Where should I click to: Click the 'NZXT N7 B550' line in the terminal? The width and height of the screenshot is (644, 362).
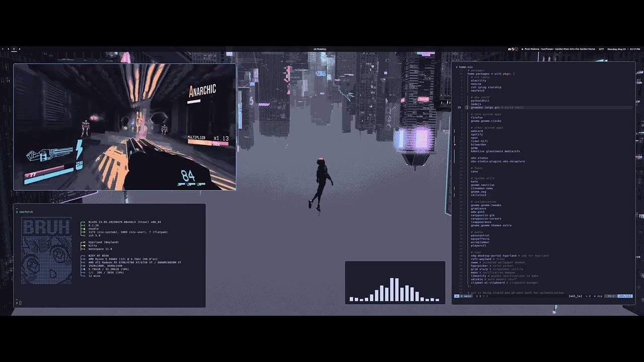(x=98, y=256)
